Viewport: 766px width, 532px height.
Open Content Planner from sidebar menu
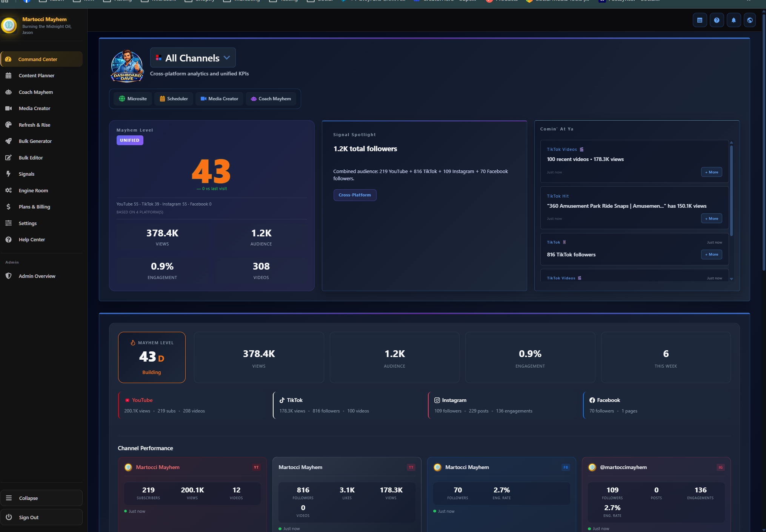pos(36,75)
